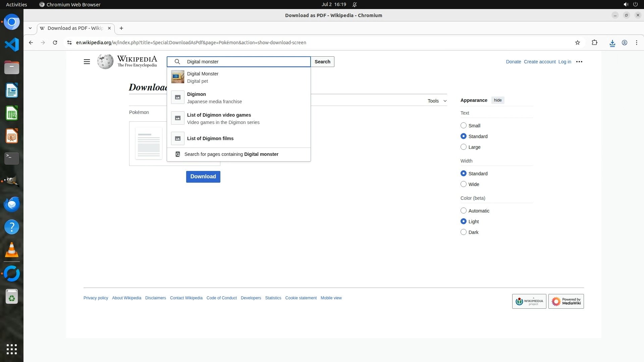This screenshot has height=362, width=644.
Task: Open the personal tools ellipsis menu
Action: (579, 62)
